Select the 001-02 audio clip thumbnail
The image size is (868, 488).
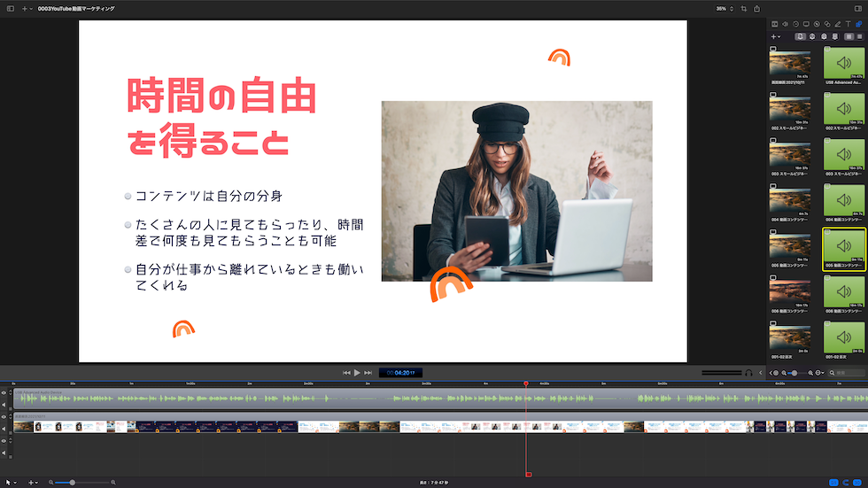[x=843, y=338]
